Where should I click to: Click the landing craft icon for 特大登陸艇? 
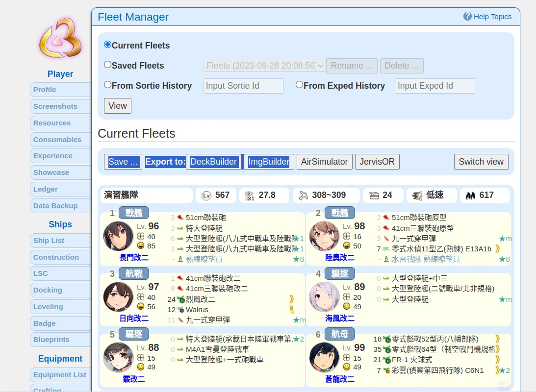pyautogui.click(x=180, y=228)
